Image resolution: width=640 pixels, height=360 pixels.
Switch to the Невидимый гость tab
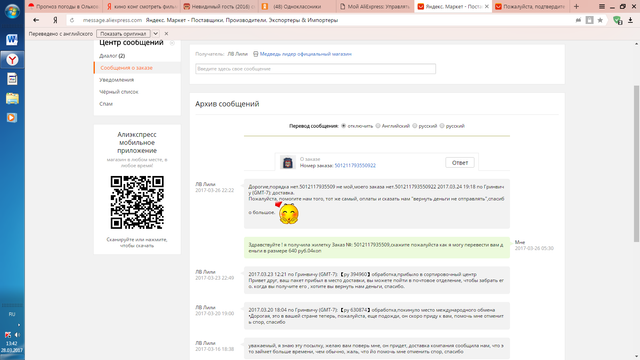point(219,7)
